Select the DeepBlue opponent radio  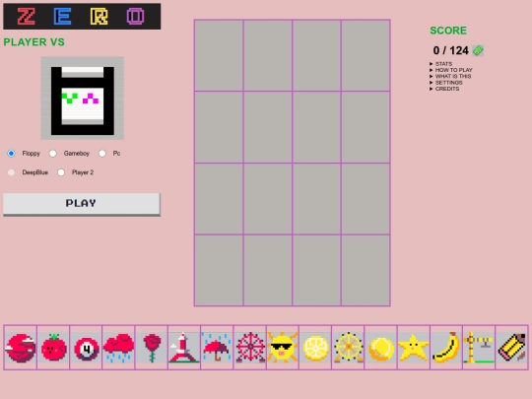click(11, 172)
